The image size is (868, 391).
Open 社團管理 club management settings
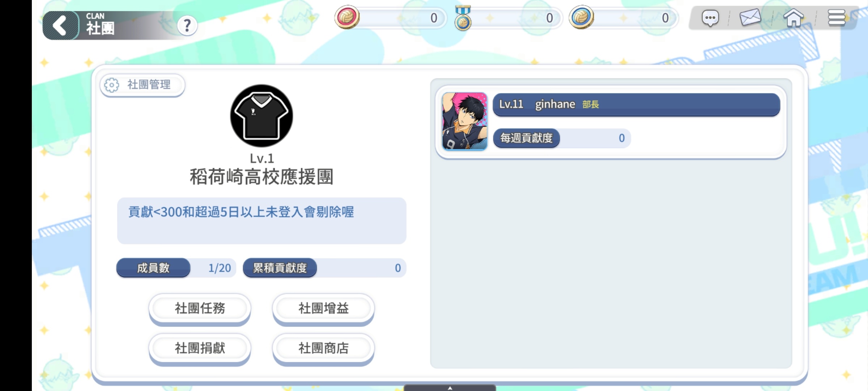coord(142,85)
